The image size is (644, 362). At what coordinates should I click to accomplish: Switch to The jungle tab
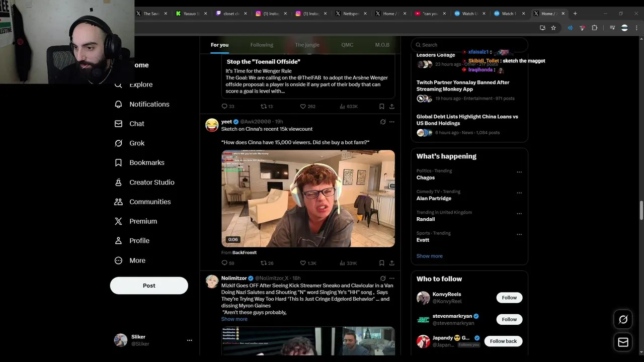(307, 45)
